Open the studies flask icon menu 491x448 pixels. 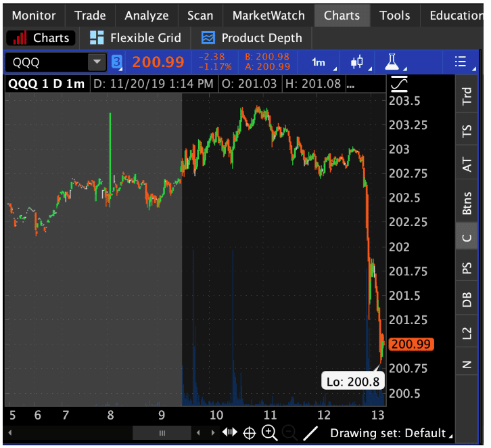point(392,62)
